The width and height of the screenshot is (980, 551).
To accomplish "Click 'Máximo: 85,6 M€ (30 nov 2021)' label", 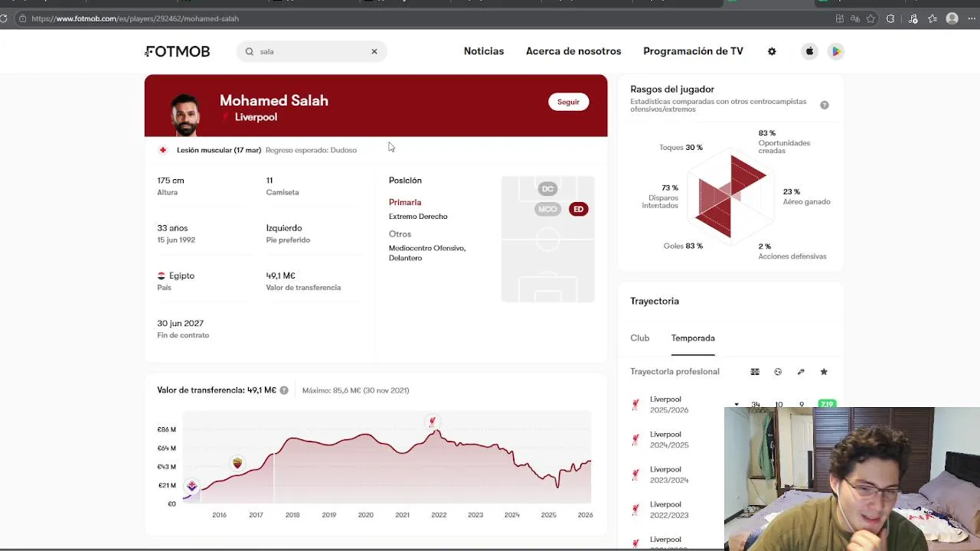I will click(x=355, y=390).
